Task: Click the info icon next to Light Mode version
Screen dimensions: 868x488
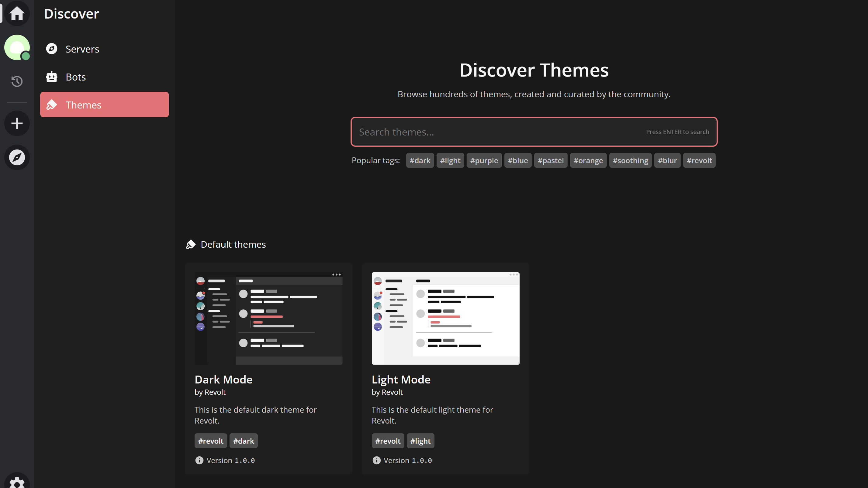Action: [376, 460]
